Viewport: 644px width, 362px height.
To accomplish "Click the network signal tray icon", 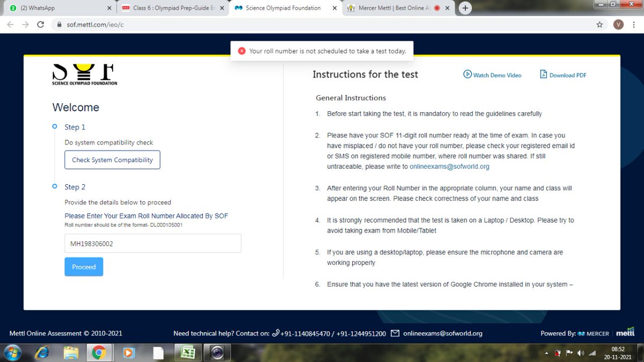I will (x=592, y=353).
